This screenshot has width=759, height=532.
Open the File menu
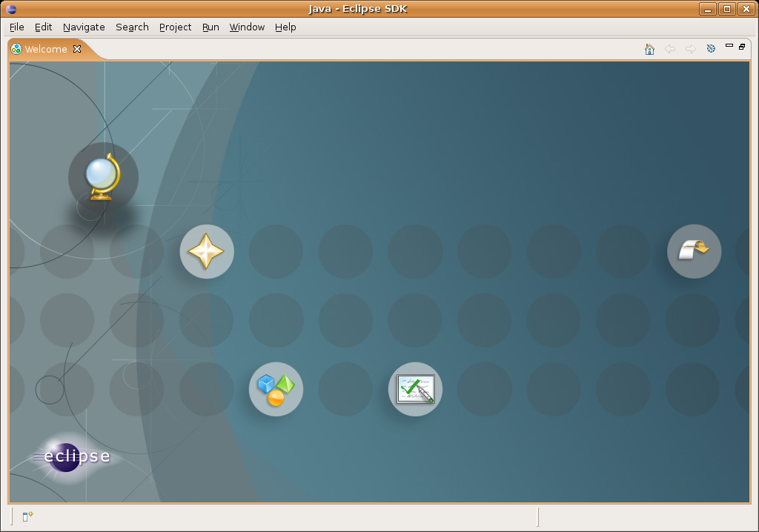click(x=17, y=27)
